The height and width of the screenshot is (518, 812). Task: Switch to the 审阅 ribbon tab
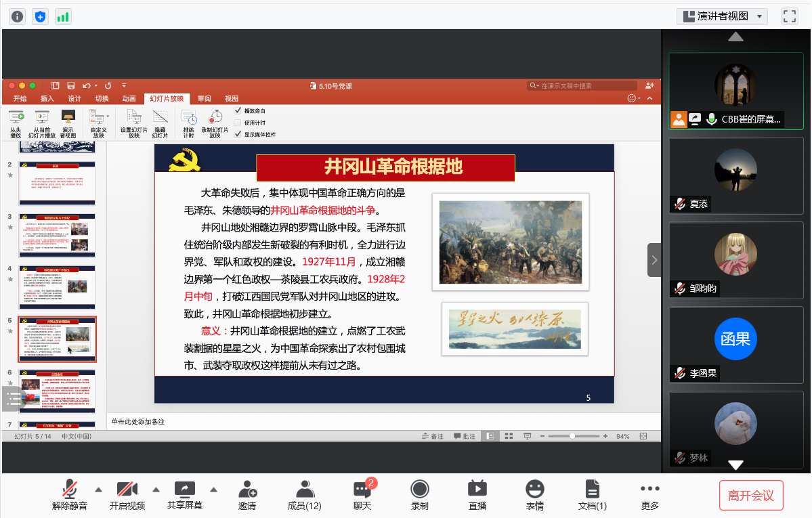[204, 98]
